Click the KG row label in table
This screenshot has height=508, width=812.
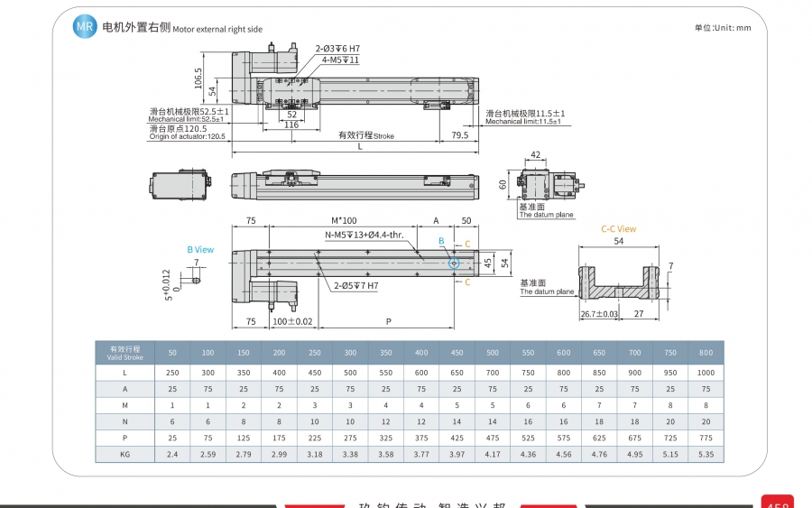pyautogui.click(x=125, y=454)
